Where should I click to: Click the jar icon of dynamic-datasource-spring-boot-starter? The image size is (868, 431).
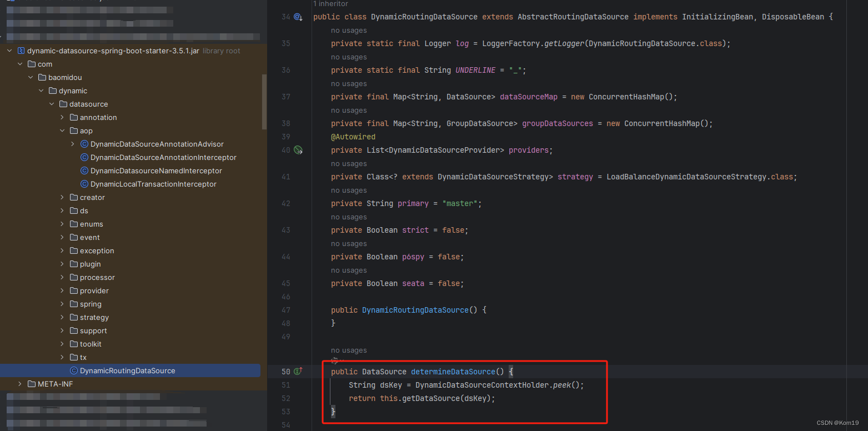pyautogui.click(x=20, y=51)
